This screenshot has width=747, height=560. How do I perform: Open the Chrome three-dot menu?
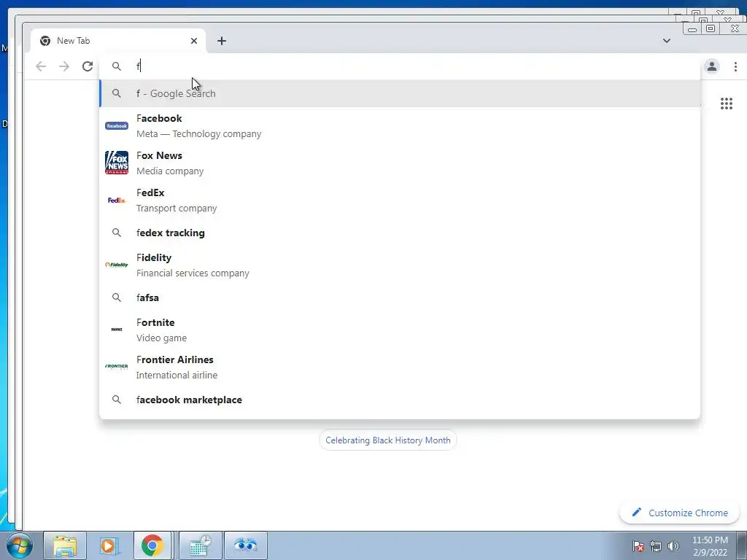735,66
